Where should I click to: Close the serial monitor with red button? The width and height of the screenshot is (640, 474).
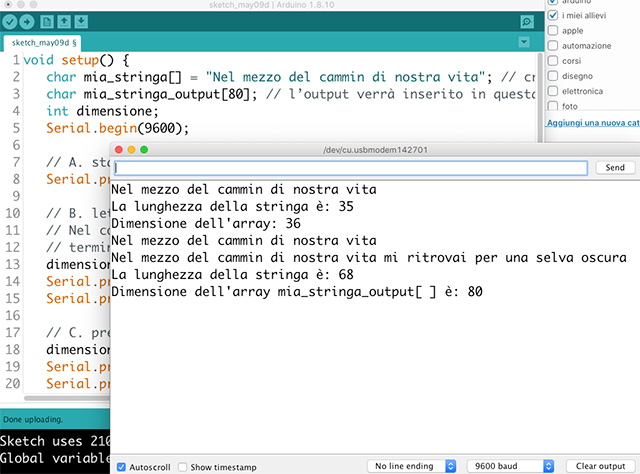pyautogui.click(x=119, y=150)
